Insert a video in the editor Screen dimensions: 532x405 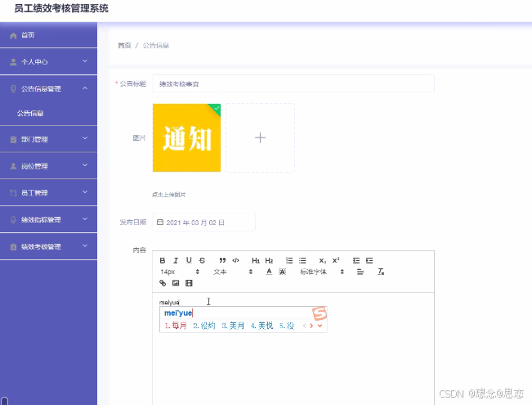click(189, 283)
